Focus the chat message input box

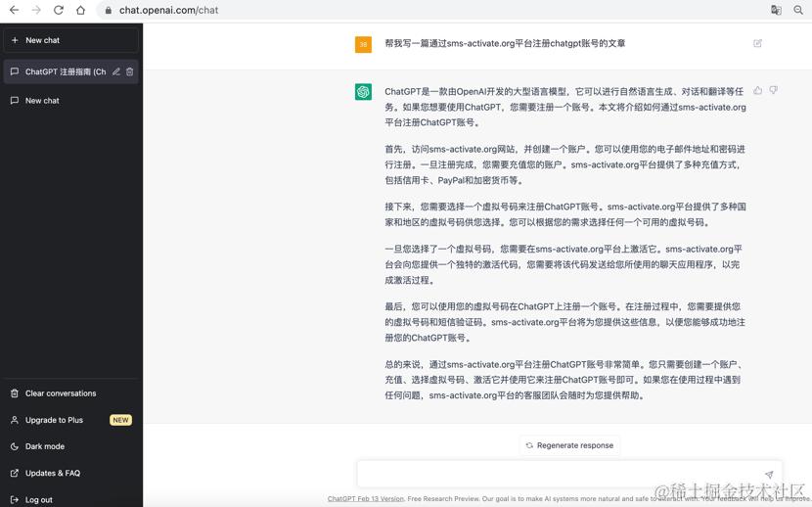(x=569, y=474)
